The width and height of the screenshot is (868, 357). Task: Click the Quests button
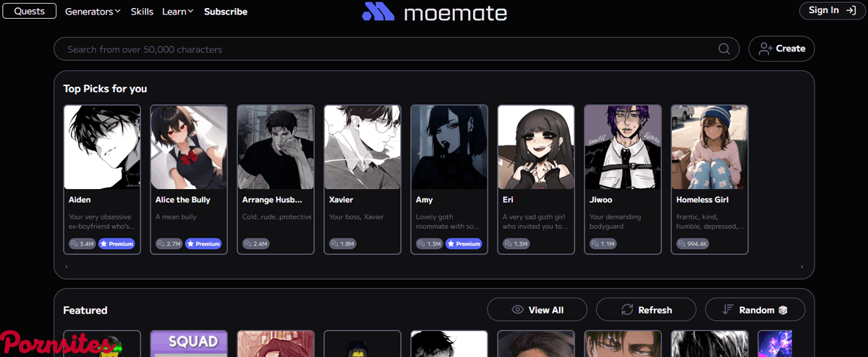tap(30, 11)
